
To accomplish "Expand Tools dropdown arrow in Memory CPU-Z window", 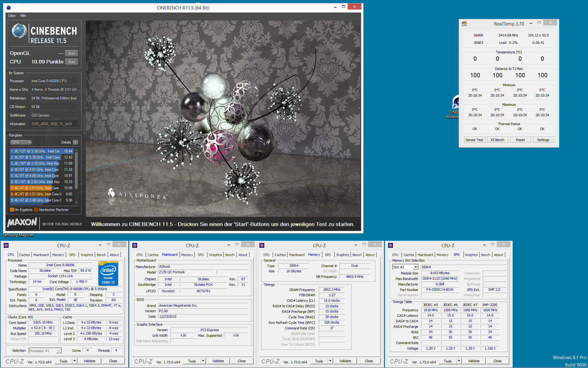I will coord(330,361).
